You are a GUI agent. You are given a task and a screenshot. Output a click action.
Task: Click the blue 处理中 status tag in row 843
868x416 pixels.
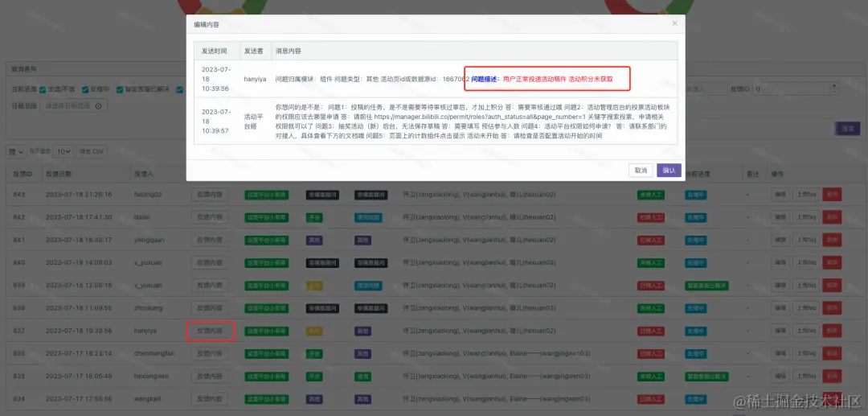[695, 195]
